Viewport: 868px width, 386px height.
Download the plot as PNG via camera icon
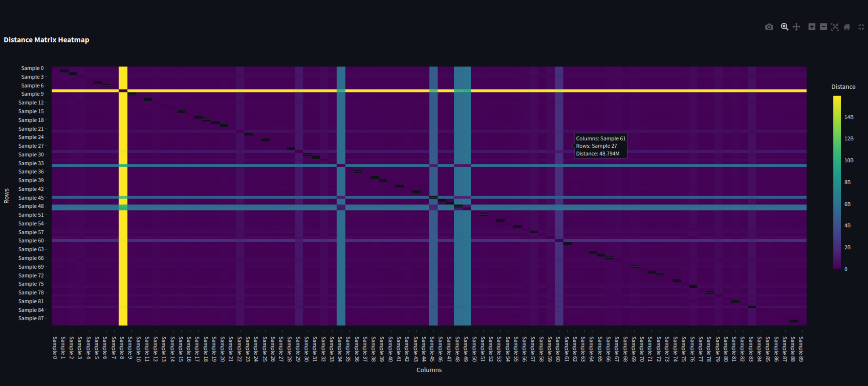pyautogui.click(x=769, y=27)
